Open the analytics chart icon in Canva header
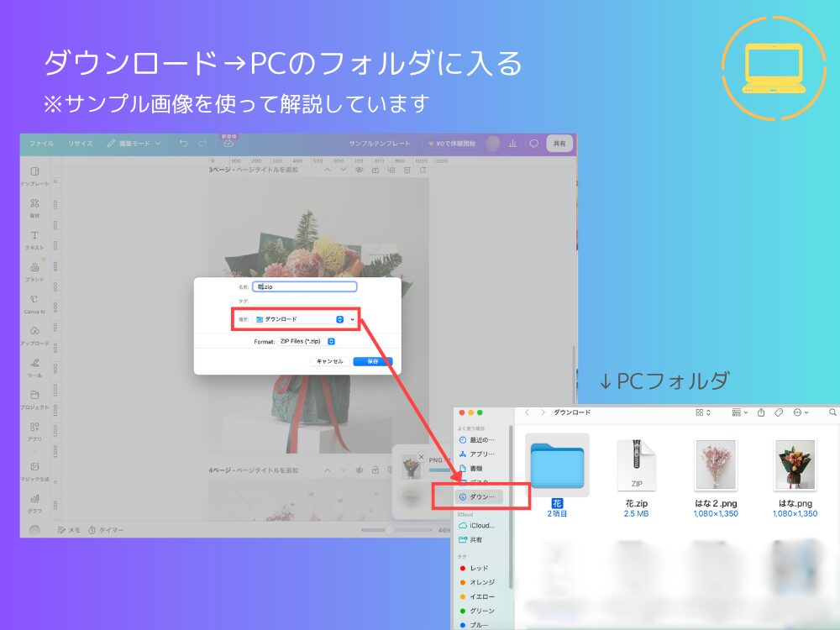Image resolution: width=840 pixels, height=630 pixels. pyautogui.click(x=512, y=144)
